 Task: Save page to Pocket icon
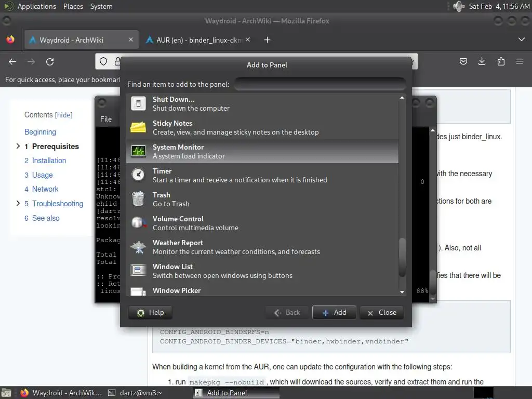[x=463, y=61]
